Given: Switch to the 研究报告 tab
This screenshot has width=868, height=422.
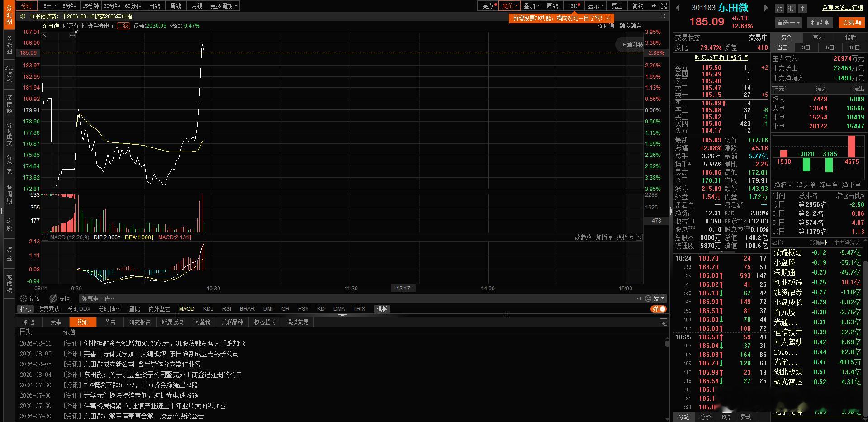Looking at the screenshot, I should (x=140, y=322).
